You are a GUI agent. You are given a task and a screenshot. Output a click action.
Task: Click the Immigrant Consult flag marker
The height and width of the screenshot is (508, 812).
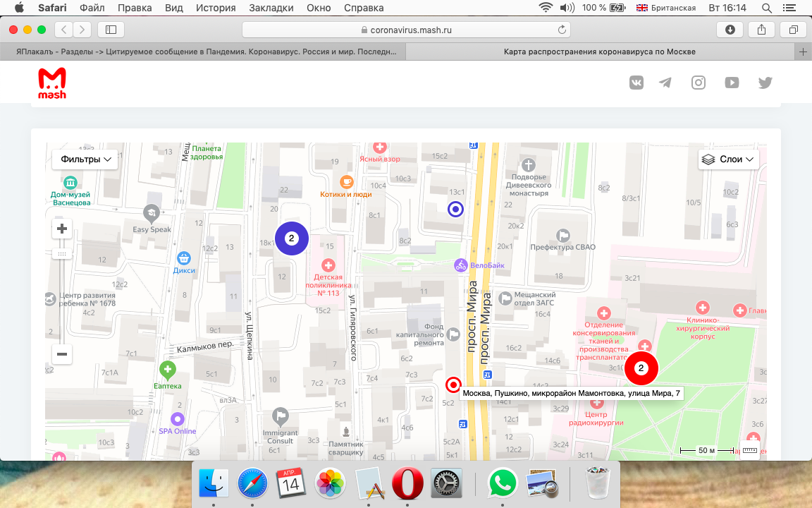[x=280, y=416]
